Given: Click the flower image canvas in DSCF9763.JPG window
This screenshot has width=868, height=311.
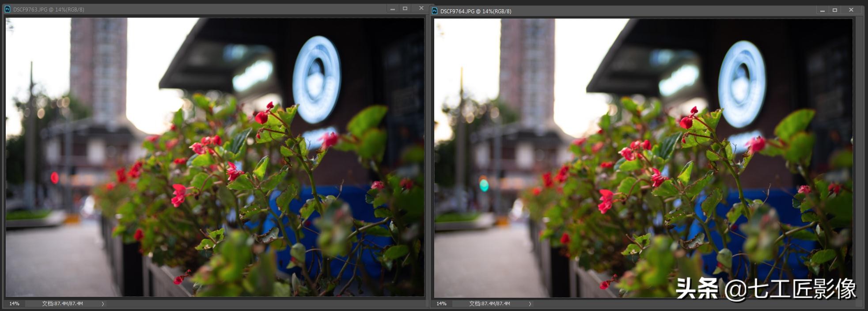Looking at the screenshot, I should point(215,157).
